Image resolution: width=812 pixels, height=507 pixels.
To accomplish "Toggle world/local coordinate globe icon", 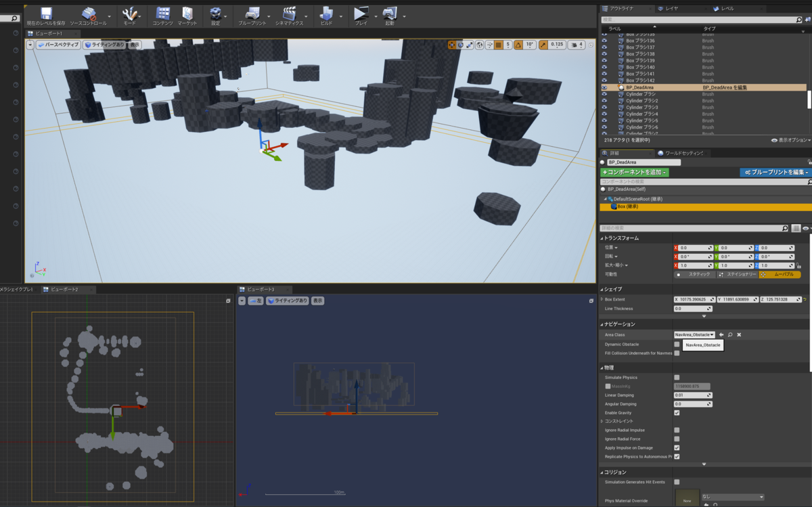I will pos(479,45).
